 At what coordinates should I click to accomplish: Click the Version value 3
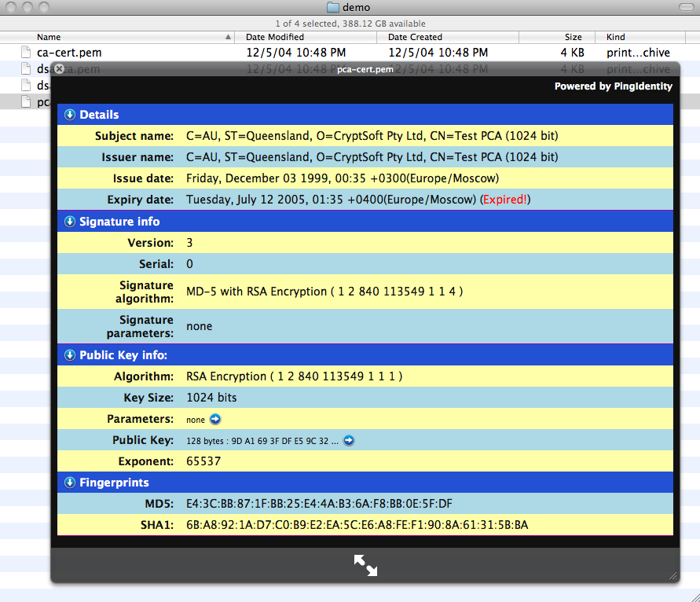click(x=189, y=243)
